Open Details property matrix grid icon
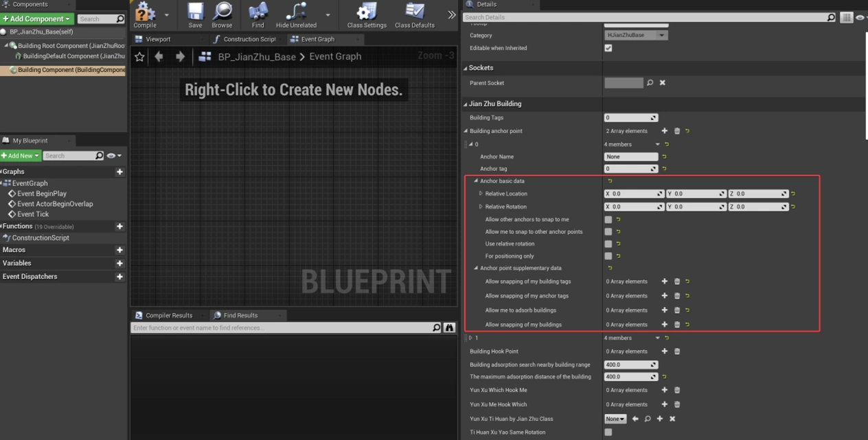Screen dimensions: 868x440 pyautogui.click(x=847, y=17)
